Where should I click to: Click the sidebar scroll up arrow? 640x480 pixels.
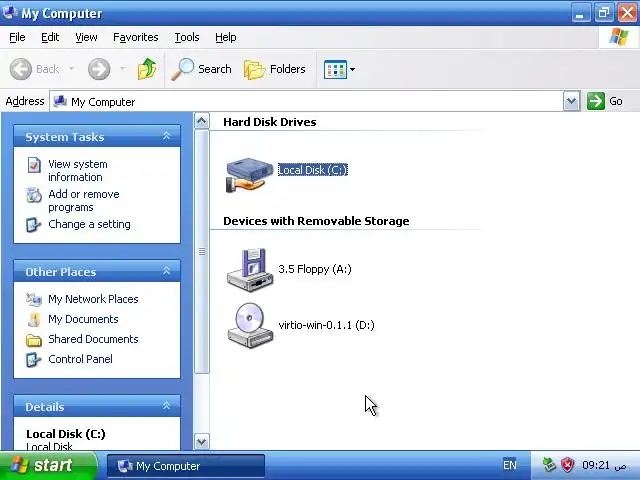202,121
